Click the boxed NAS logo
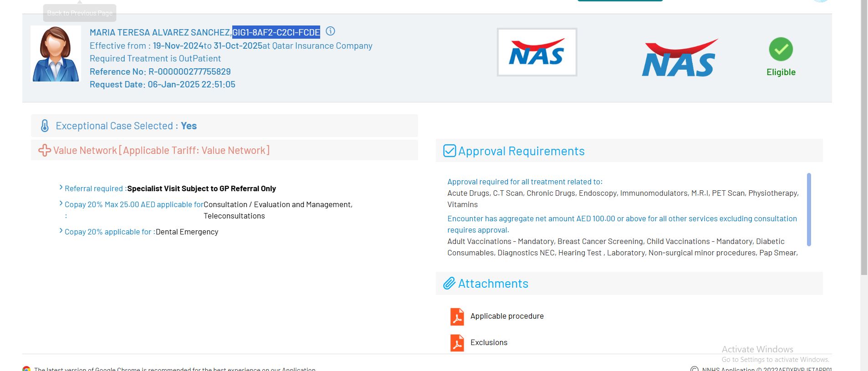Screen dimensions: 868x371 [x=537, y=52]
